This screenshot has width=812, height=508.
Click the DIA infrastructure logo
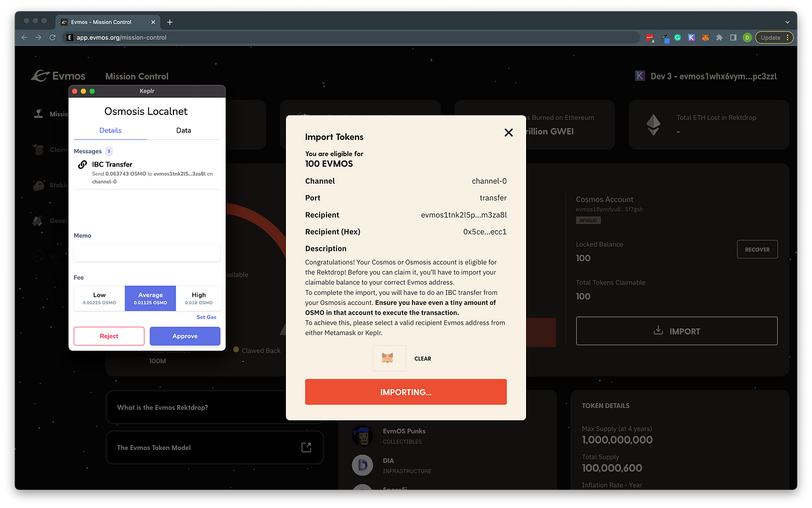[x=362, y=465]
